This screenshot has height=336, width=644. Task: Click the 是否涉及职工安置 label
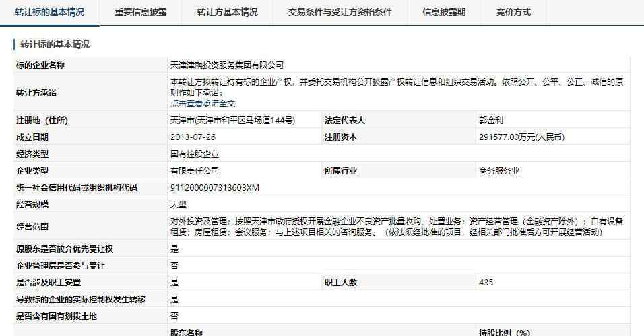click(x=49, y=283)
